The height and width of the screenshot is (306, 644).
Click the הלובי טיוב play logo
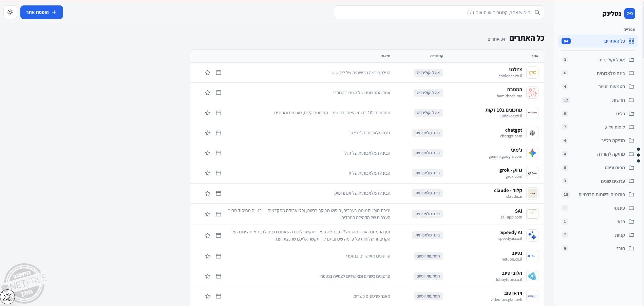pyautogui.click(x=532, y=276)
